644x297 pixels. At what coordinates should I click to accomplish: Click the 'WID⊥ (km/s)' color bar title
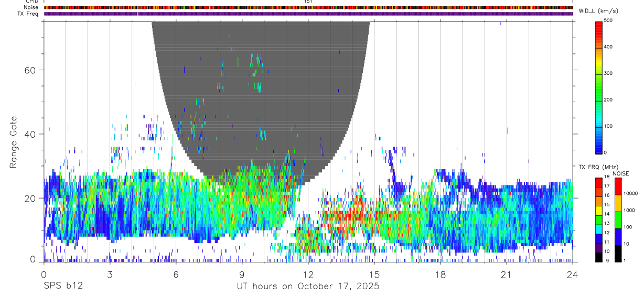599,10
